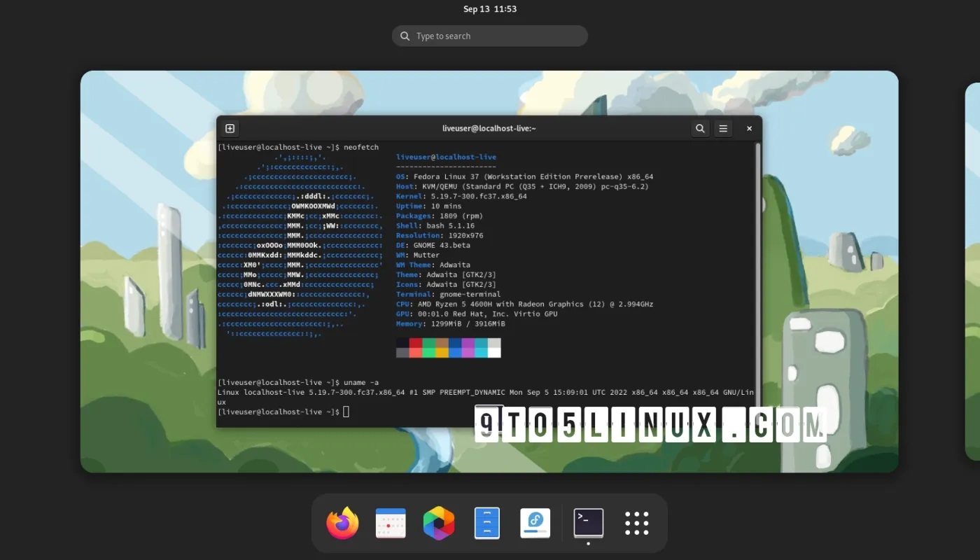The height and width of the screenshot is (560, 980).
Task: Launch Install to Hard Drive Fedora icon
Action: pyautogui.click(x=535, y=523)
